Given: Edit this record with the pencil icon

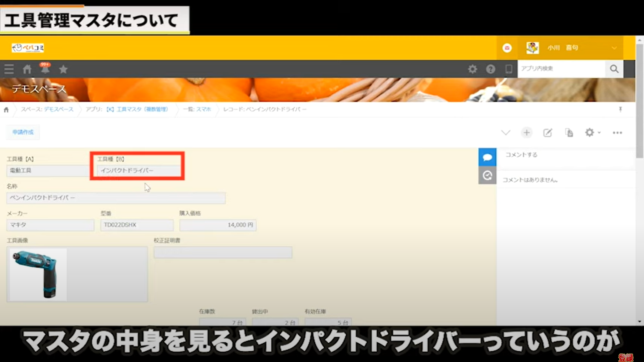Looking at the screenshot, I should [548, 132].
